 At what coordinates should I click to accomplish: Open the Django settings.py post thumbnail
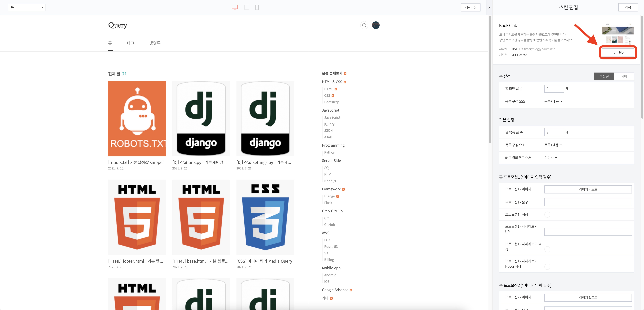point(265,119)
